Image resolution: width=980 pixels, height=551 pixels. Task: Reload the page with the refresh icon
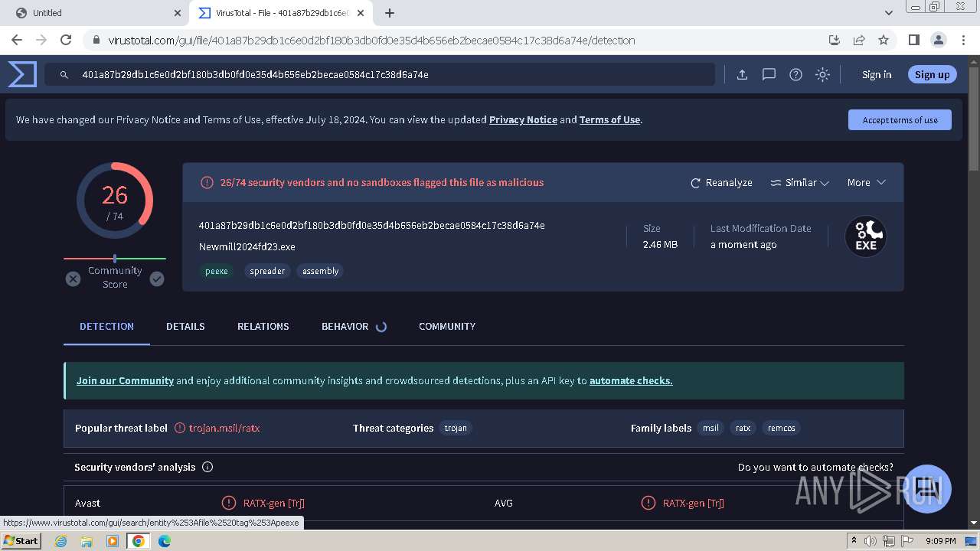pyautogui.click(x=66, y=40)
